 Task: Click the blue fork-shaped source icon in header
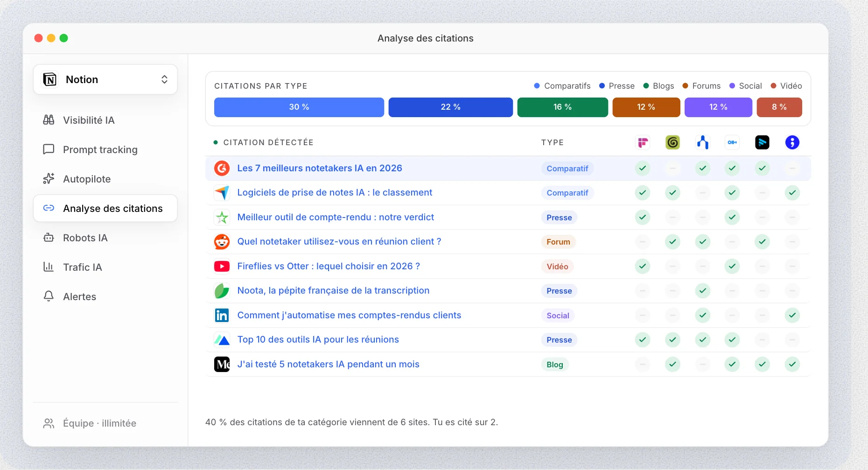[702, 142]
